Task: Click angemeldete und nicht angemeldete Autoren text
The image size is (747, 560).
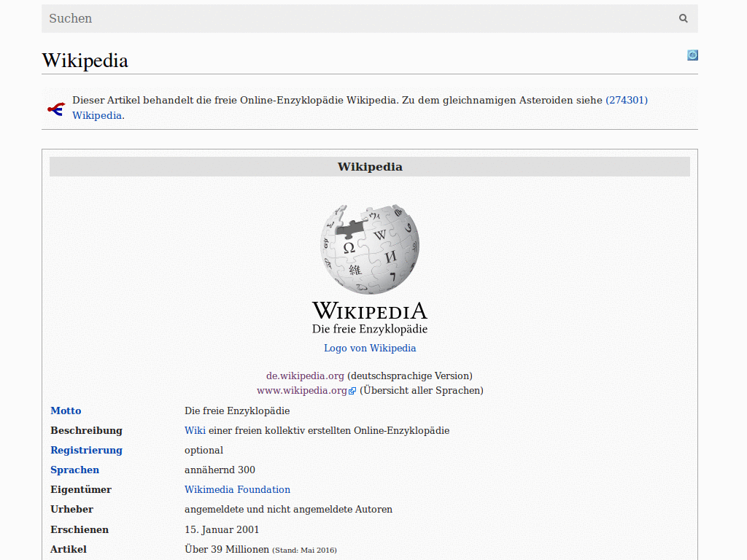Action: click(x=288, y=509)
